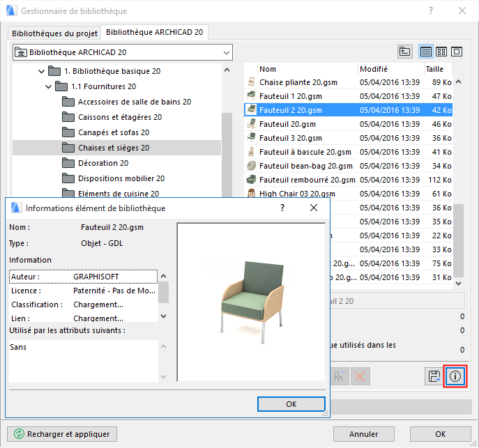Open the Bibliothèques du projet tab
The height and width of the screenshot is (448, 479).
54,33
